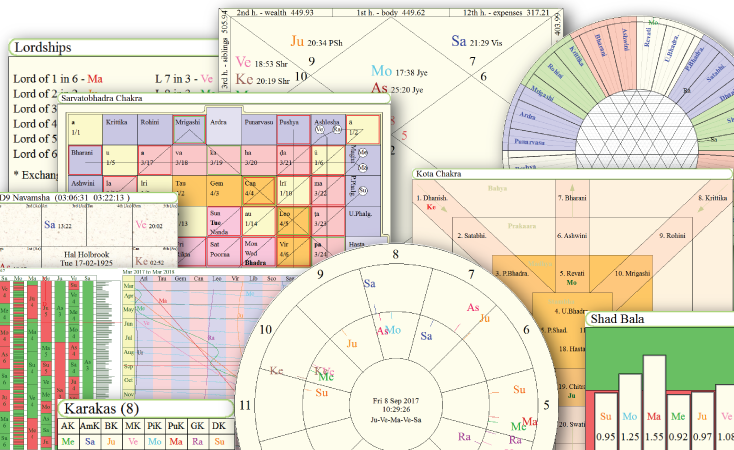Select the DK column header in Karakas
The width and height of the screenshot is (734, 450).
pos(219,426)
